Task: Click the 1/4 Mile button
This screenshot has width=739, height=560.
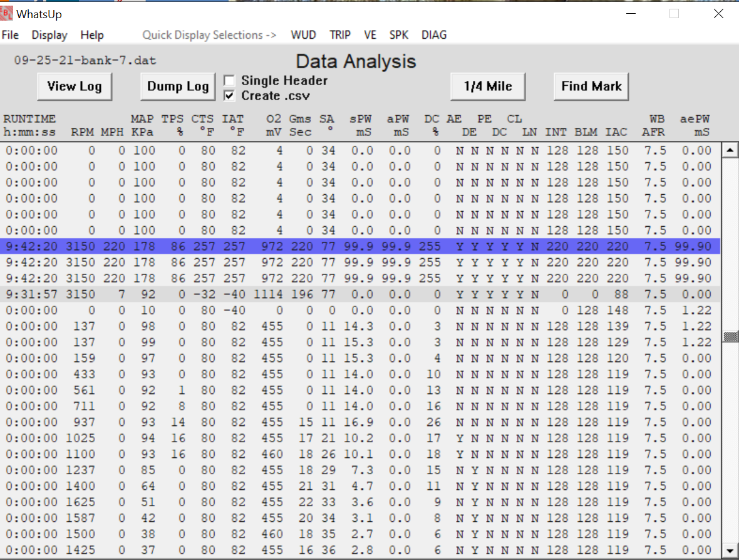Action: coord(487,86)
